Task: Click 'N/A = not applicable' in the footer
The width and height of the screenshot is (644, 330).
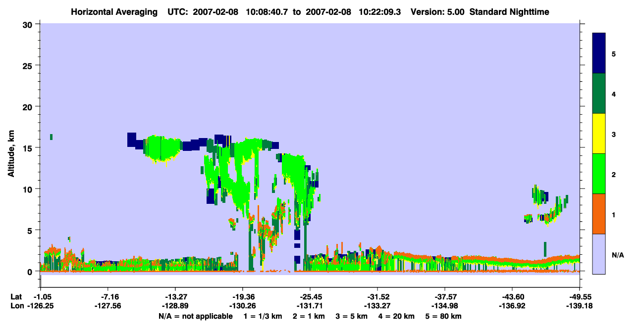Action: 196,316
